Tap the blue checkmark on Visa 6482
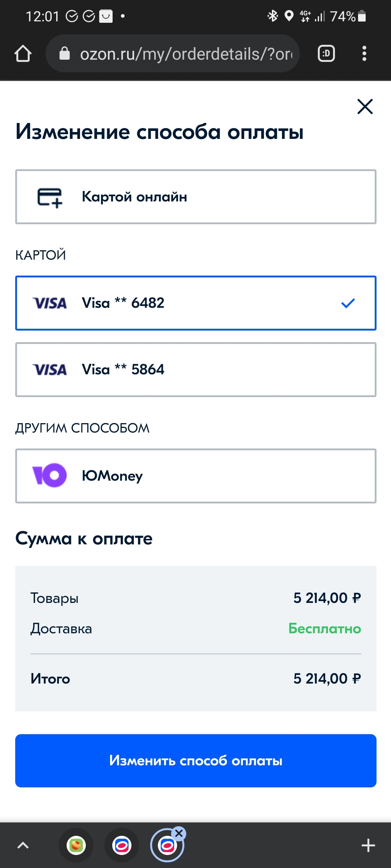391x868 pixels. pos(348,303)
